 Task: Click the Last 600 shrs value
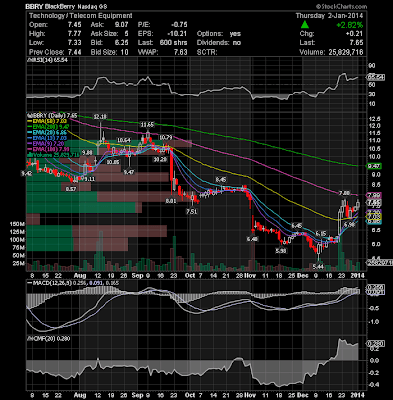173,43
